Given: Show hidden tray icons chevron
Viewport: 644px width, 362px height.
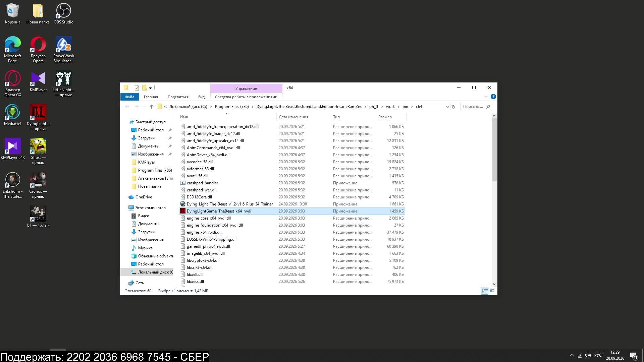Looking at the screenshot, I should tap(572, 355).
